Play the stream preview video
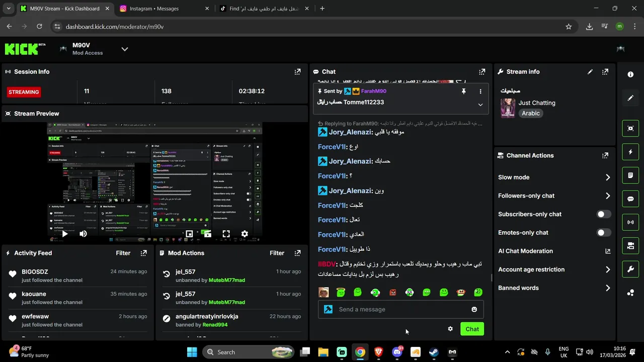The width and height of the screenshot is (644, 362). tap(64, 234)
